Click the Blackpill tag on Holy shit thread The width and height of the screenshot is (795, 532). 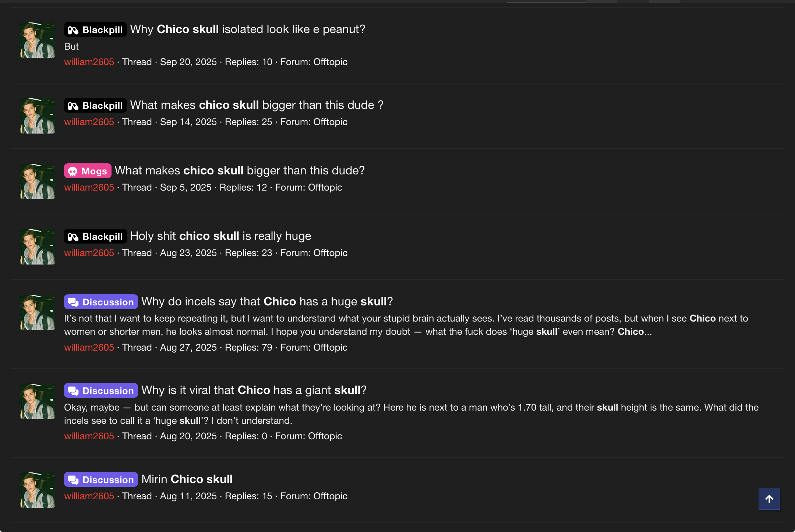click(x=95, y=237)
